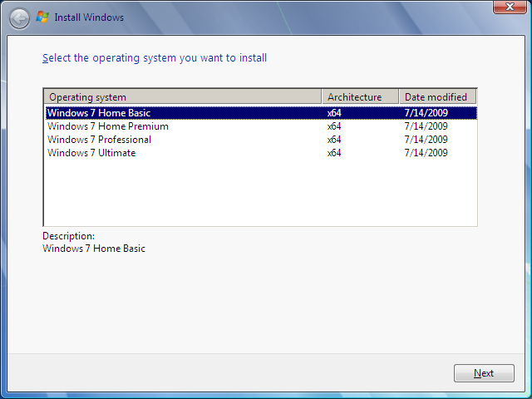Click 7/14/2009 date in Ultimate row

pyautogui.click(x=426, y=153)
